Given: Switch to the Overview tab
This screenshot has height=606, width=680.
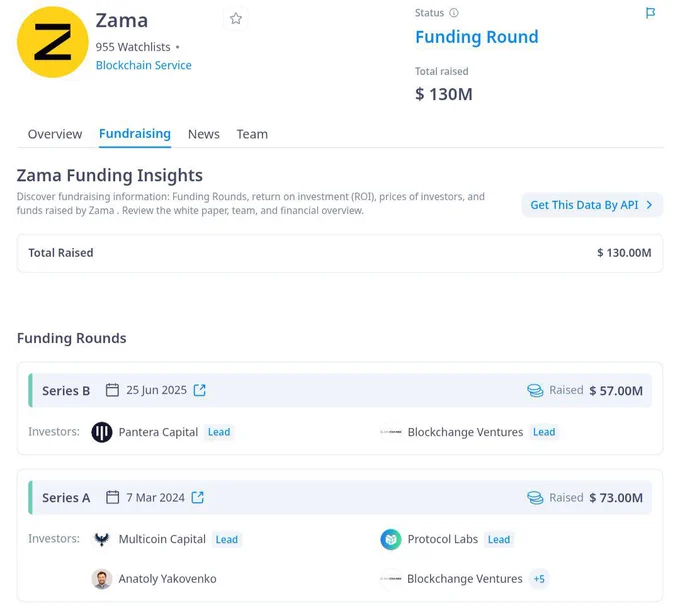Looking at the screenshot, I should [x=55, y=134].
